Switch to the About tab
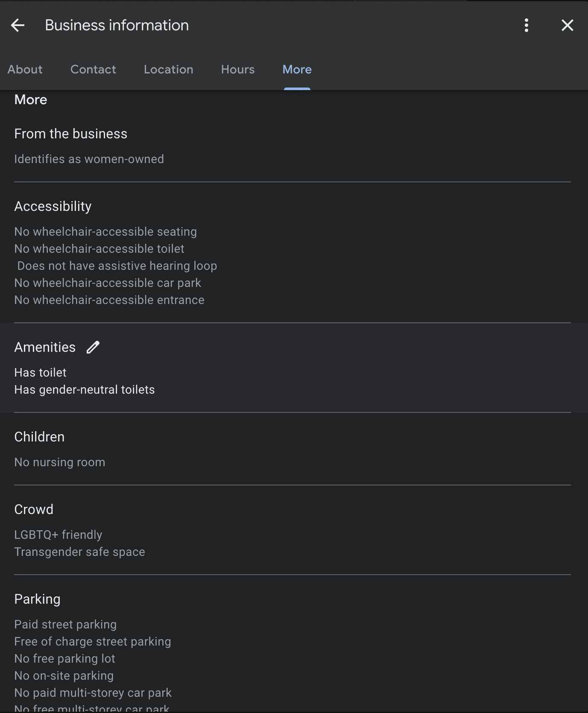This screenshot has height=713, width=588. 25,70
